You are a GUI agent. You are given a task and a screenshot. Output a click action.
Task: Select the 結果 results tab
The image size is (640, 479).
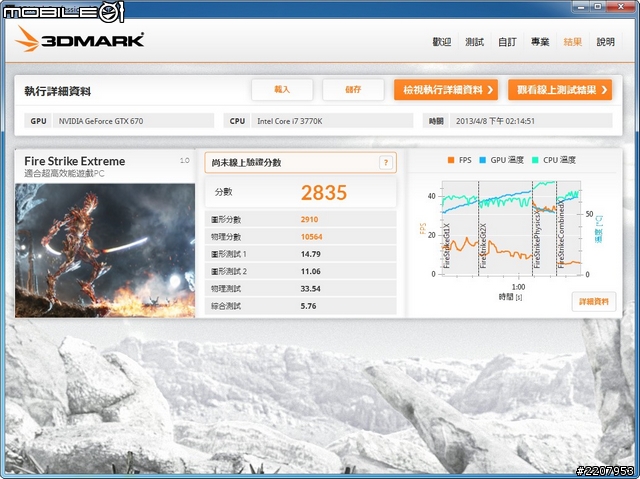(573, 42)
